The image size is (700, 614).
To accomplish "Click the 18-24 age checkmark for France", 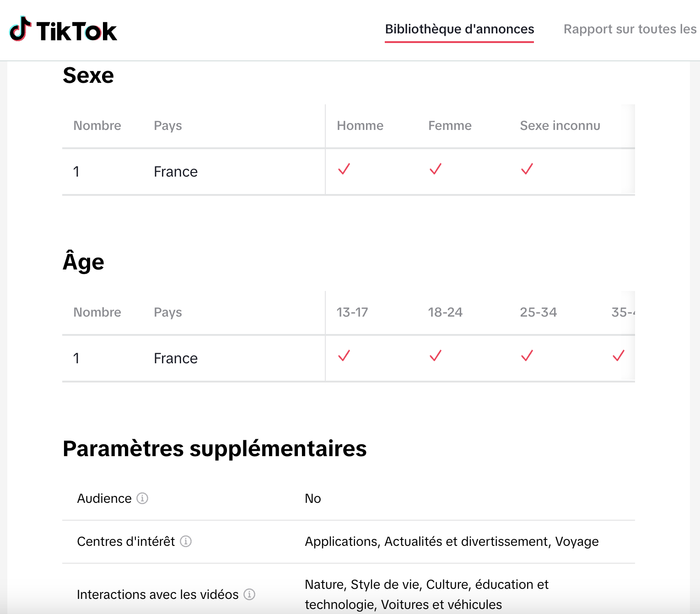I will click(x=436, y=356).
